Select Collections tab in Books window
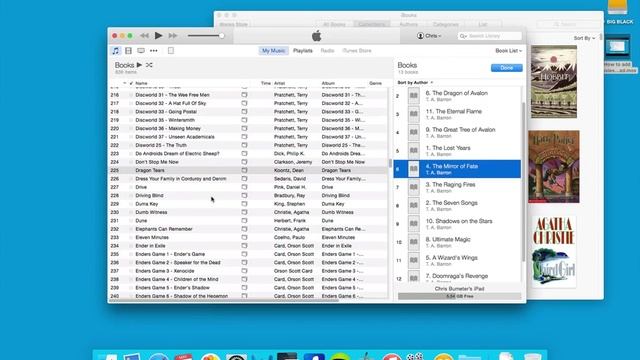 [371, 24]
